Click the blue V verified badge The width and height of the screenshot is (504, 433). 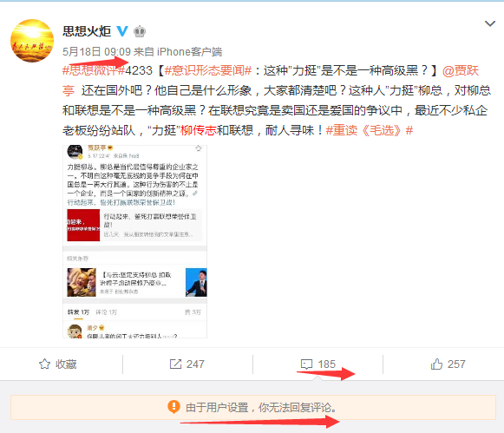tap(122, 31)
